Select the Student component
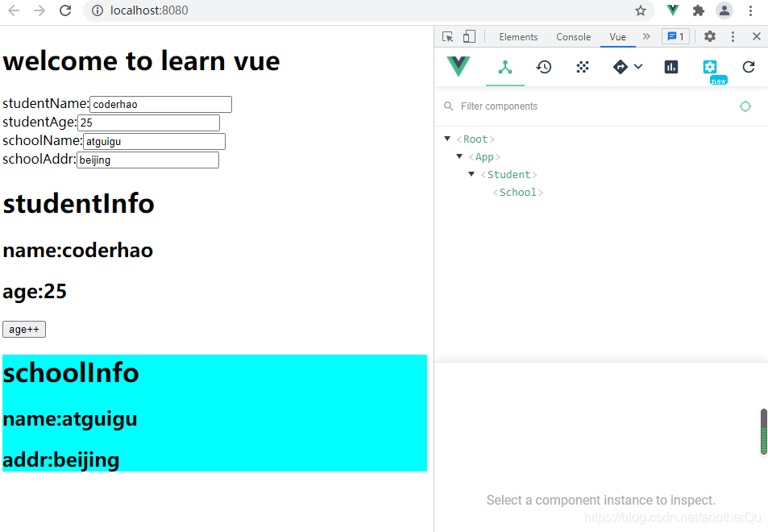Screen dimensions: 768x532 (x=509, y=174)
